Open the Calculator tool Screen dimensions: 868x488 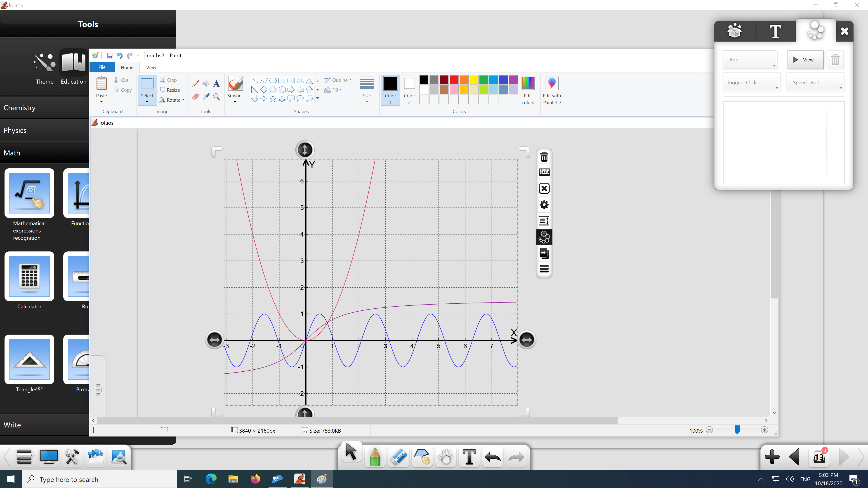point(29,276)
